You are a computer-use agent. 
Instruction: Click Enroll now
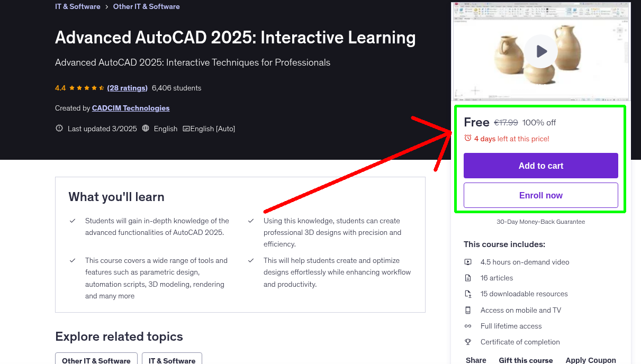[540, 195]
